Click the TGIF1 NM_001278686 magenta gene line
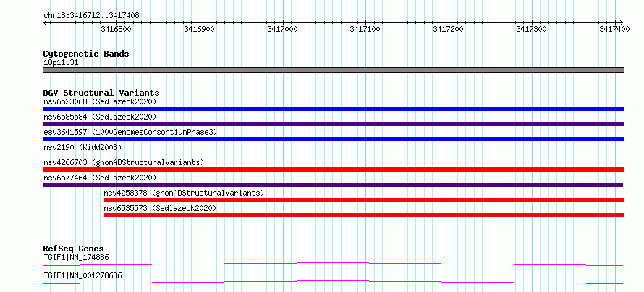 coord(333,282)
